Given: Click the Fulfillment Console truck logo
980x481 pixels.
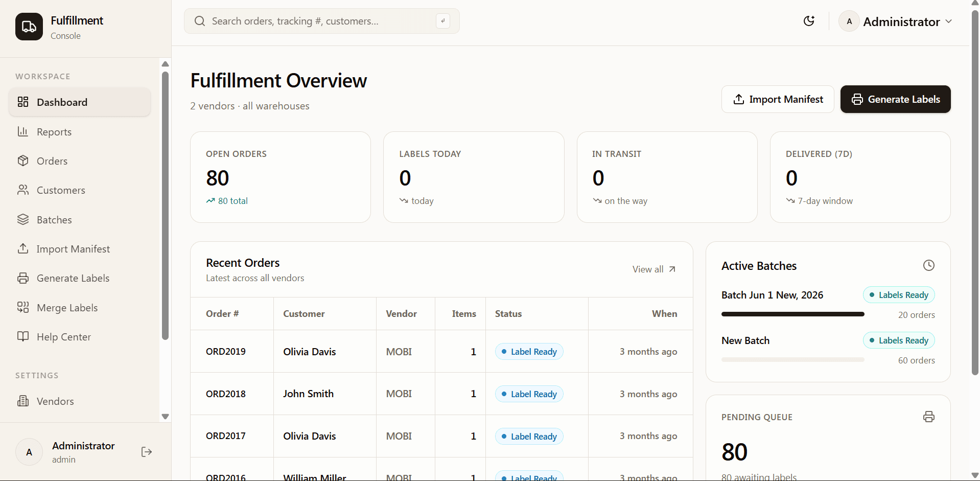Looking at the screenshot, I should [29, 27].
